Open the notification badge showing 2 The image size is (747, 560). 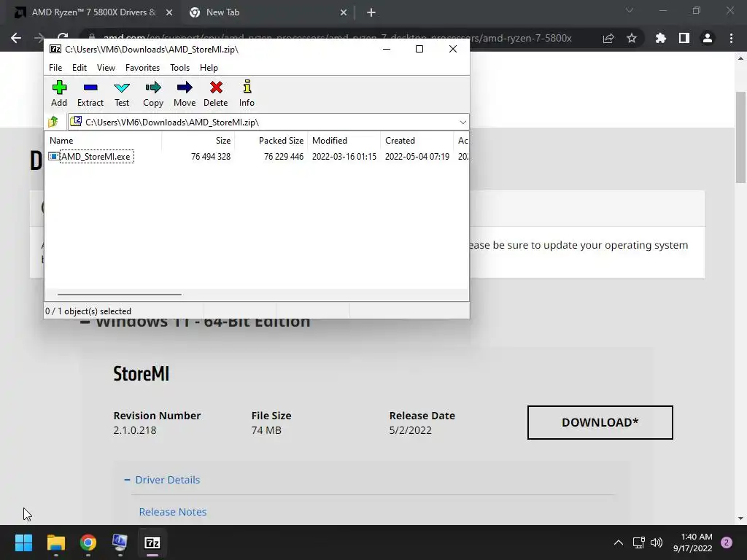click(727, 542)
